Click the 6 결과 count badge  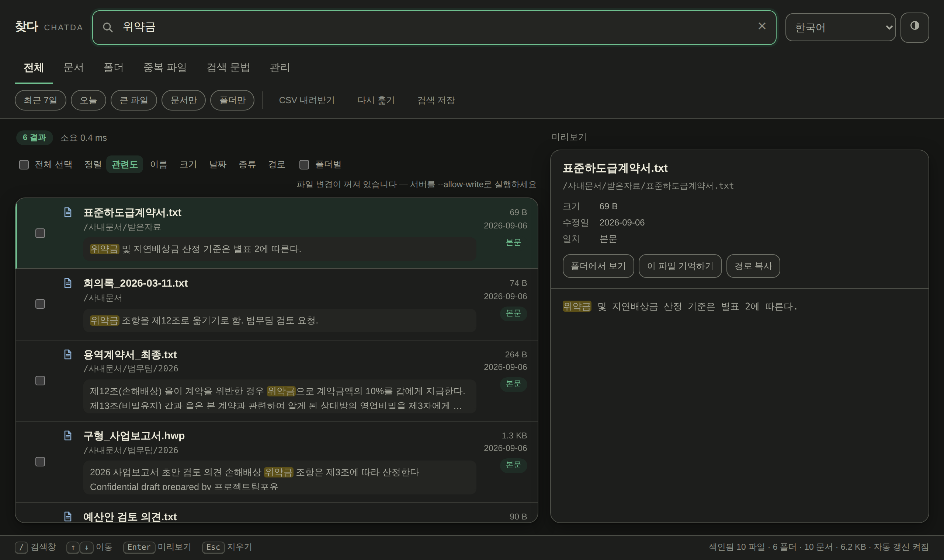[x=34, y=138]
